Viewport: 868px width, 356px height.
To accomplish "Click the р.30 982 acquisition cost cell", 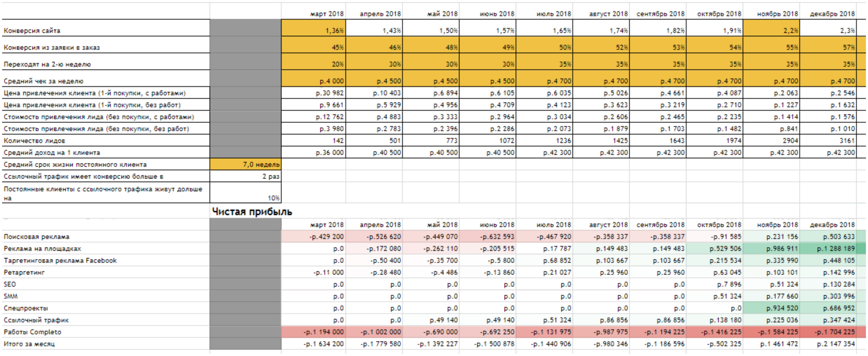I will pyautogui.click(x=313, y=93).
